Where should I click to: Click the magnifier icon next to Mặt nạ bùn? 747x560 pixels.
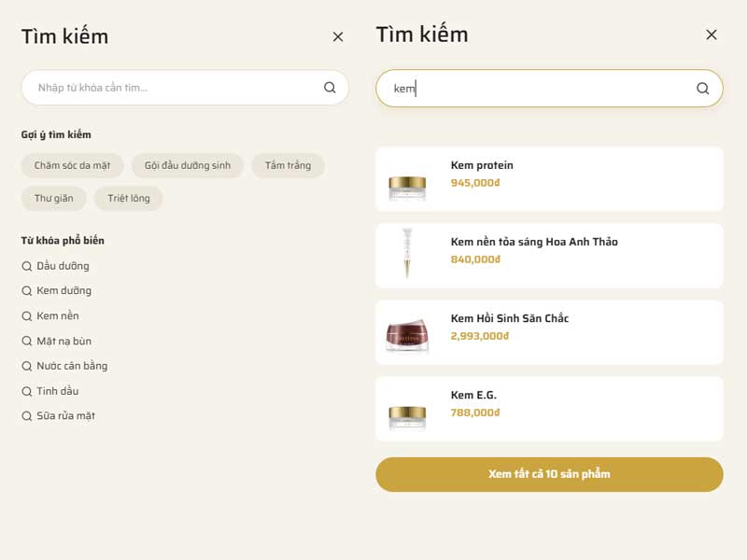27,341
